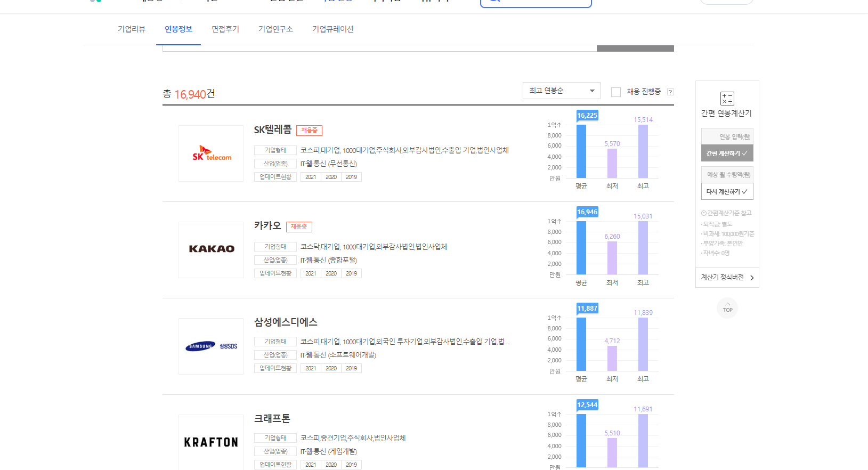Screen dimensions: 868x470
Task: Click the KRAFTON logo thumbnail
Action: click(x=211, y=442)
